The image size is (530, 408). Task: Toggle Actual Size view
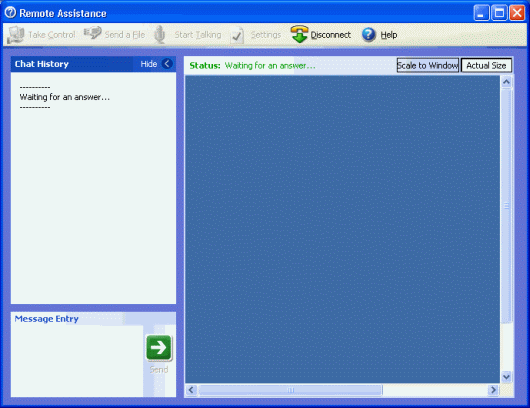(x=486, y=65)
